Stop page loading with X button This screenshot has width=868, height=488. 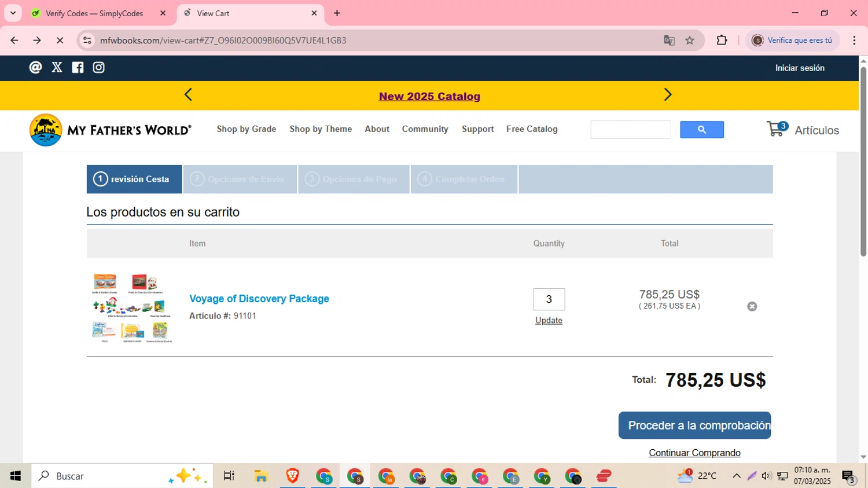(x=60, y=41)
